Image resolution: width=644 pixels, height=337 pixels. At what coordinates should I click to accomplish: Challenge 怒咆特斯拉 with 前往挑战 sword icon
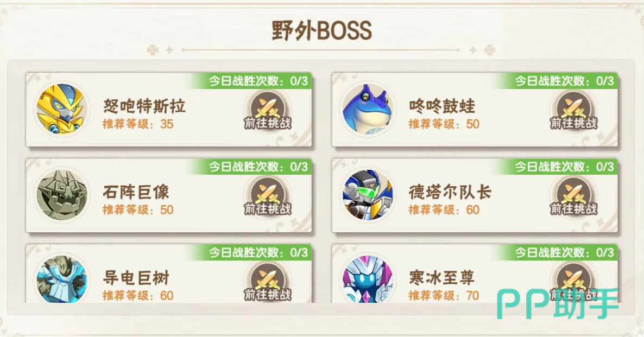pos(267,110)
